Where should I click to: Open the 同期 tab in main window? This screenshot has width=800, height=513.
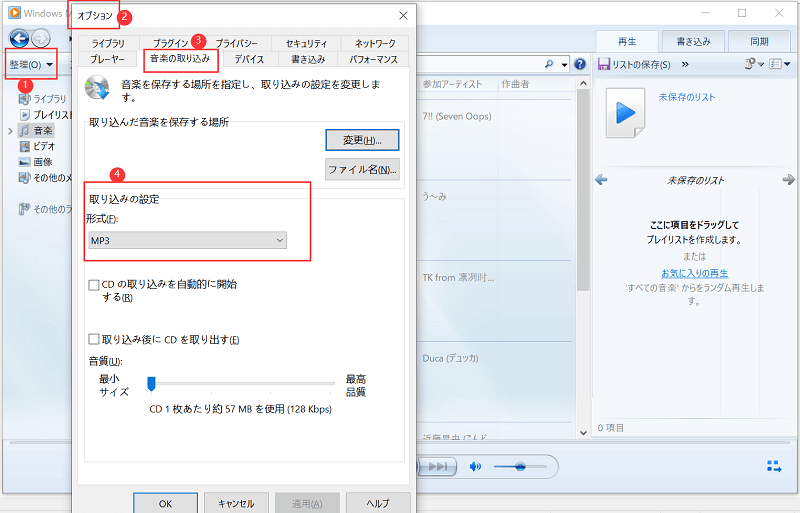click(759, 42)
